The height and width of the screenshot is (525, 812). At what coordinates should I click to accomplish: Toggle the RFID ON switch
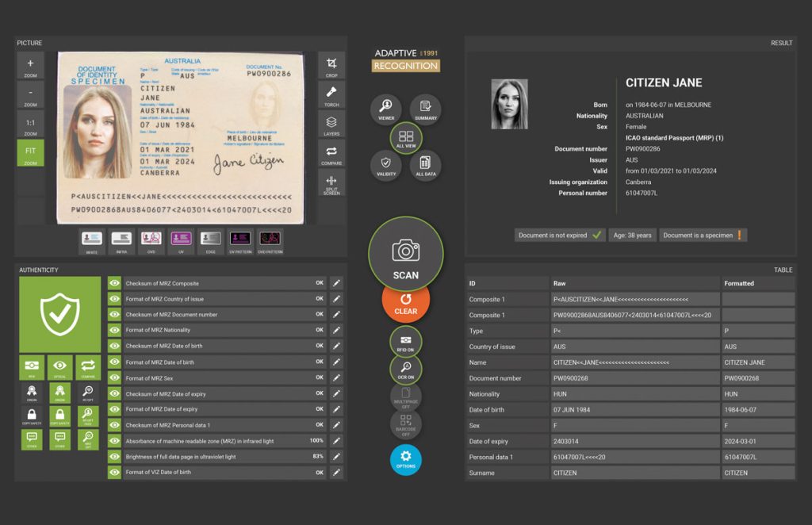coord(406,342)
